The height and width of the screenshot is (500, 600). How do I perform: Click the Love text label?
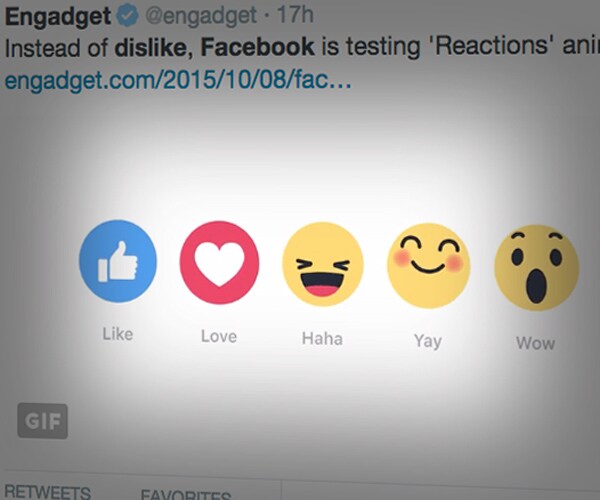[x=219, y=336]
